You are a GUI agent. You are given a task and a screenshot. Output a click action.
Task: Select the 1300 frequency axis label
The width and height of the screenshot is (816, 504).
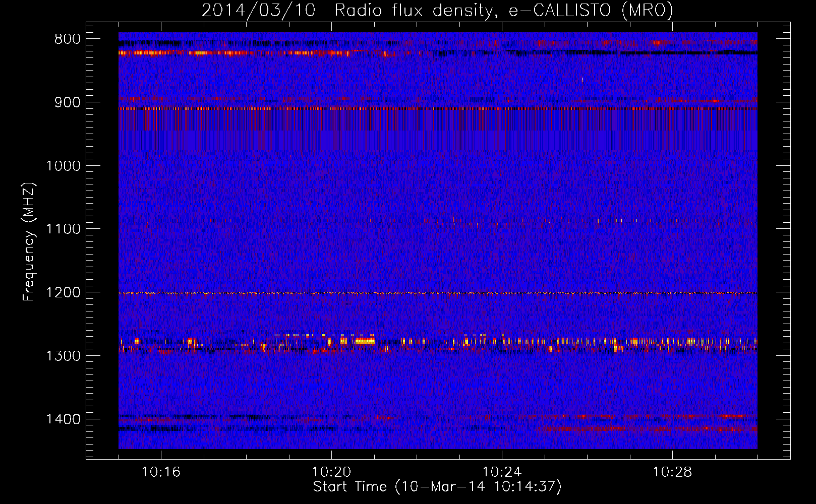pyautogui.click(x=63, y=356)
